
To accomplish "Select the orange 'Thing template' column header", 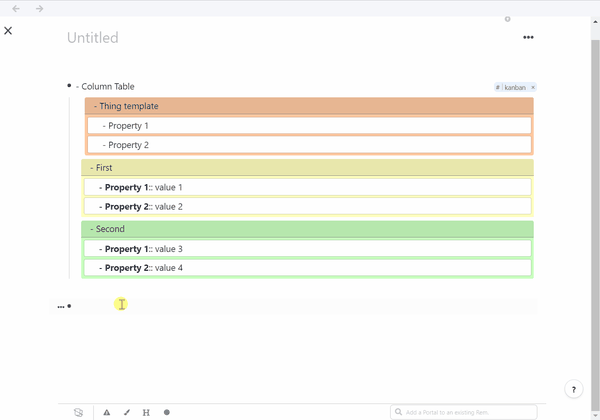I will 309,106.
